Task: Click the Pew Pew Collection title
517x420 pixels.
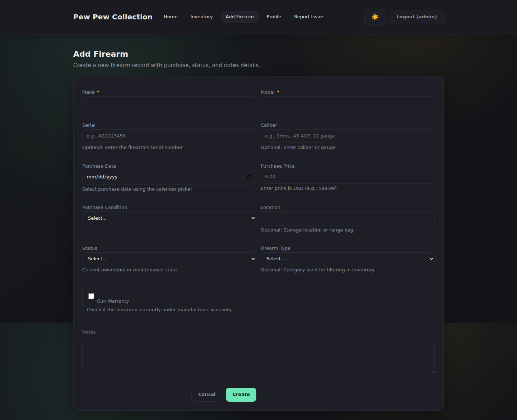Action: tap(113, 17)
